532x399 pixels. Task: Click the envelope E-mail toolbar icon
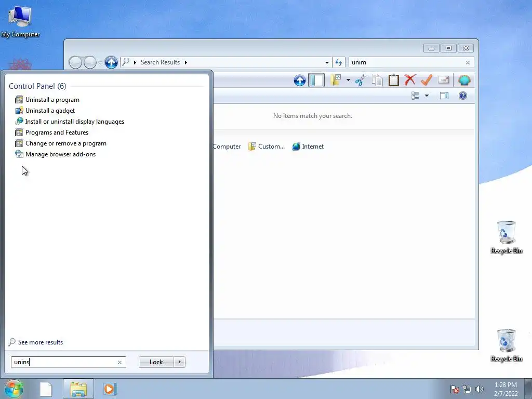[x=444, y=80]
